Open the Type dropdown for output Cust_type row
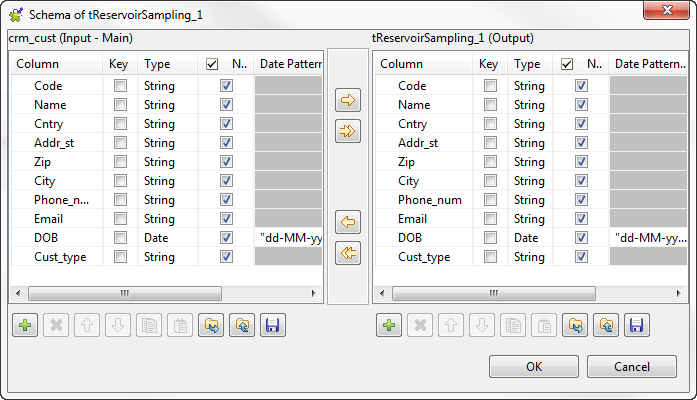The height and width of the screenshot is (400, 697). [536, 257]
